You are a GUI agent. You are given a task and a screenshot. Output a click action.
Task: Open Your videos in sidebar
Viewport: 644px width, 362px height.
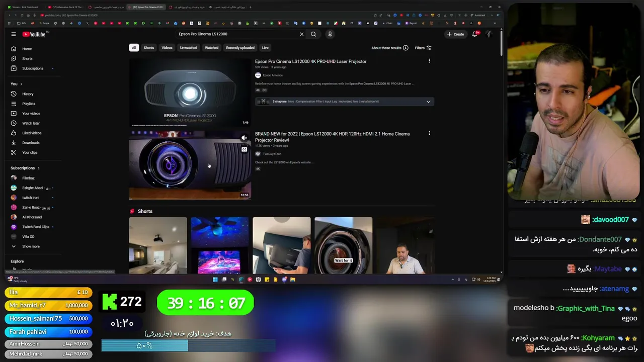coord(32,114)
